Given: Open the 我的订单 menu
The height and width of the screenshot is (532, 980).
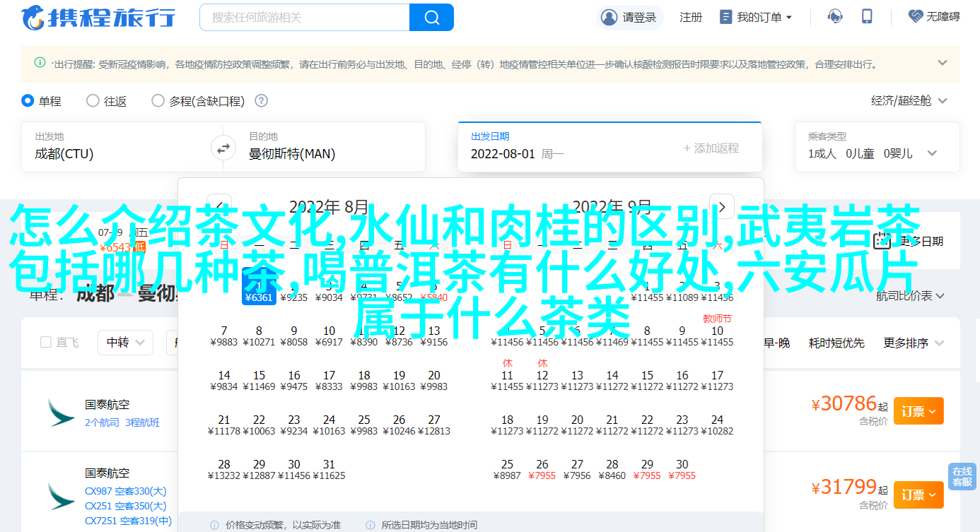Looking at the screenshot, I should (755, 17).
